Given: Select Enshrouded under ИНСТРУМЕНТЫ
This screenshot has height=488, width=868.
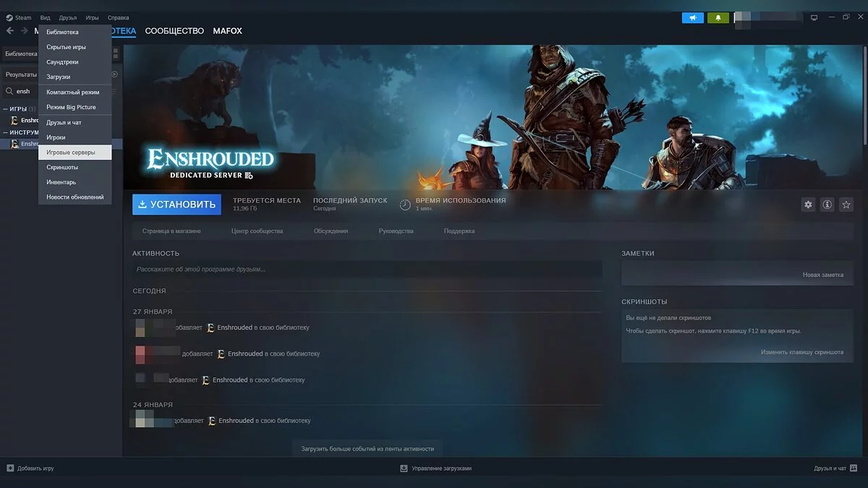Looking at the screenshot, I should point(24,144).
